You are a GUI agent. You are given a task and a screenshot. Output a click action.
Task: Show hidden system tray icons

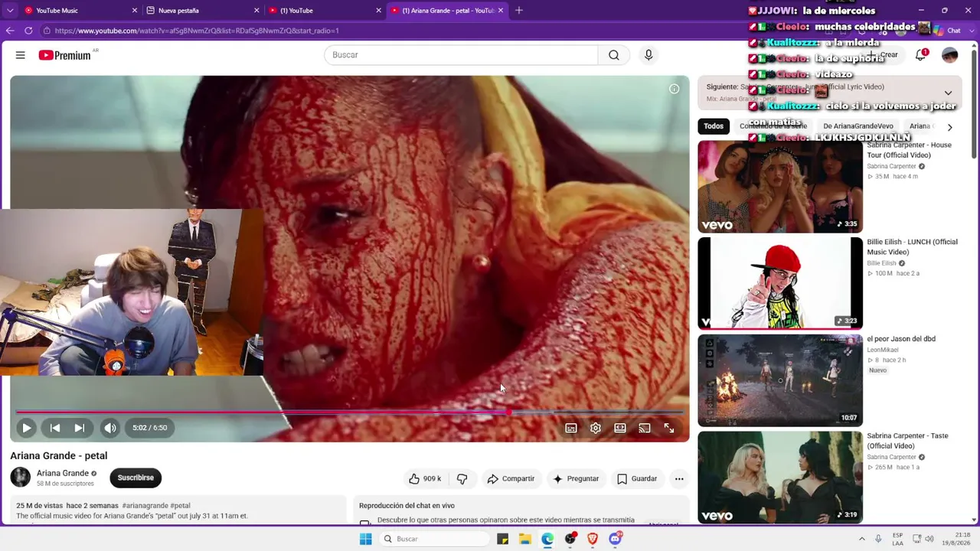pos(861,539)
